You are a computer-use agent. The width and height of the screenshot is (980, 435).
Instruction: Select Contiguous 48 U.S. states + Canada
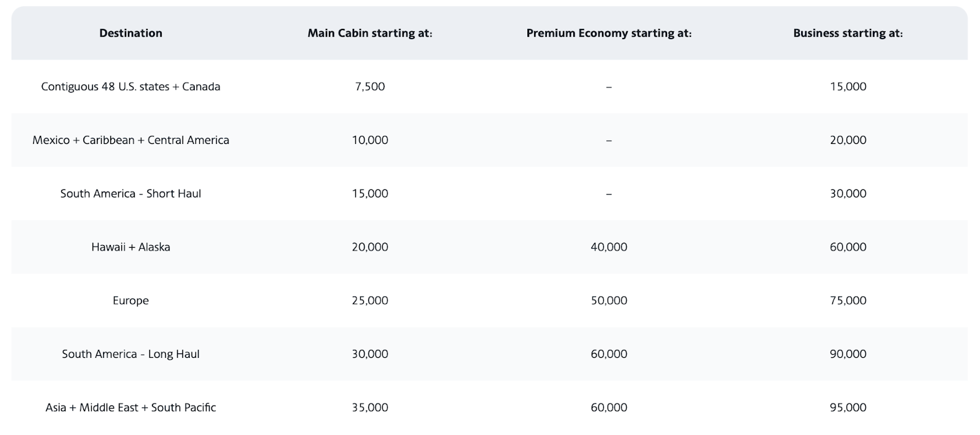(130, 86)
